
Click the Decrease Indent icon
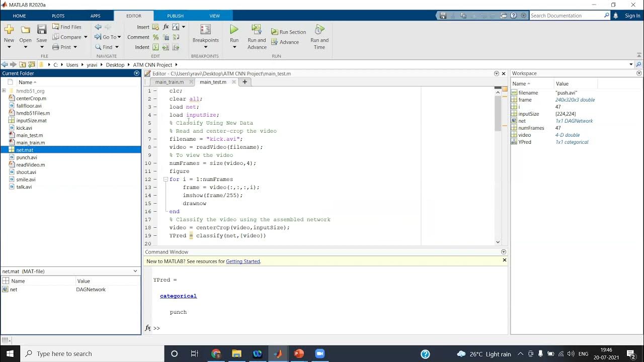176,47
